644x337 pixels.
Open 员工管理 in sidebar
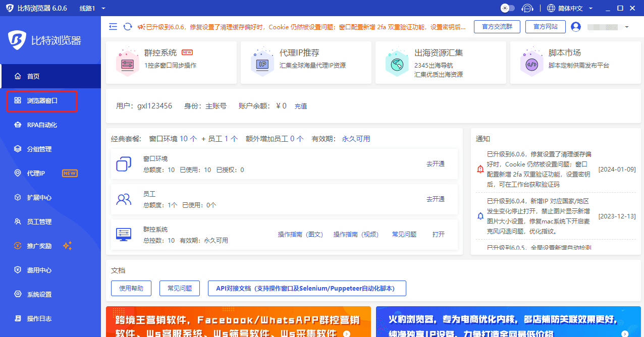point(50,221)
